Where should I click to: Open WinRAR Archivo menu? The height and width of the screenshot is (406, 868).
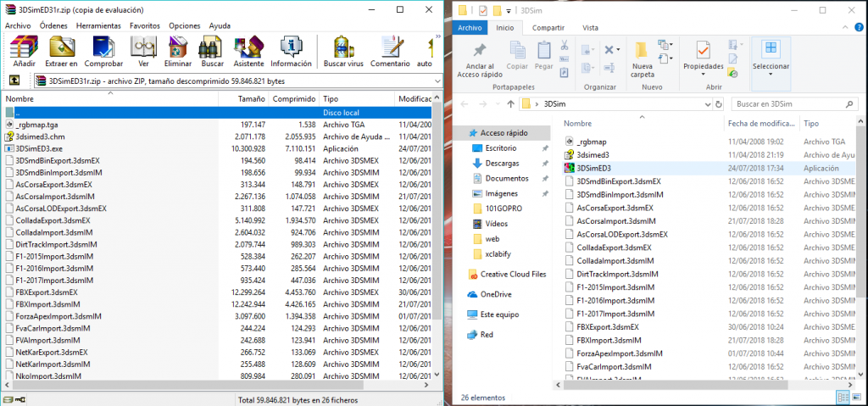18,25
